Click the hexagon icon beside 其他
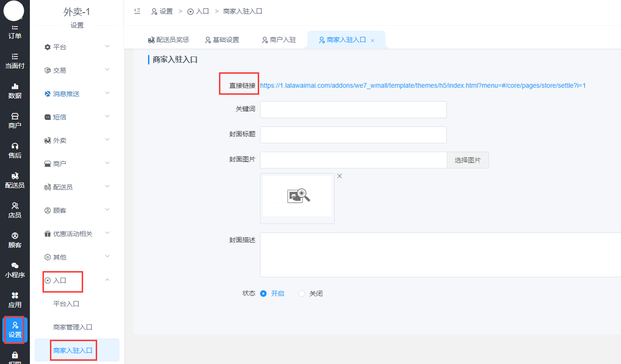 47,257
